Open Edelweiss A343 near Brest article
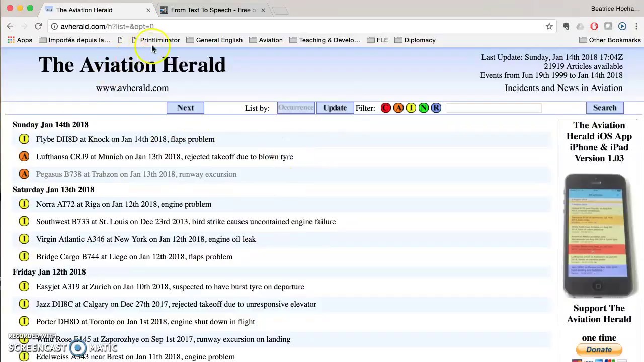 pyautogui.click(x=135, y=357)
